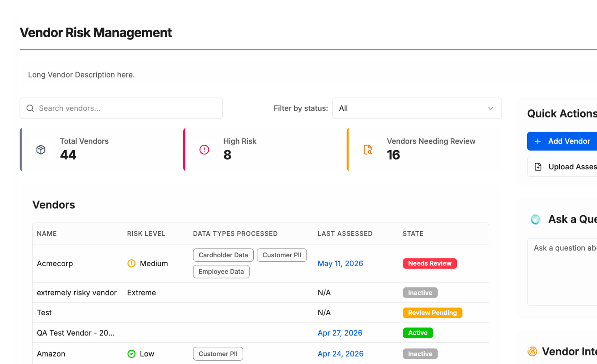Click N/A in extremely risky vendor row
This screenshot has width=597, height=364.
pos(324,293)
